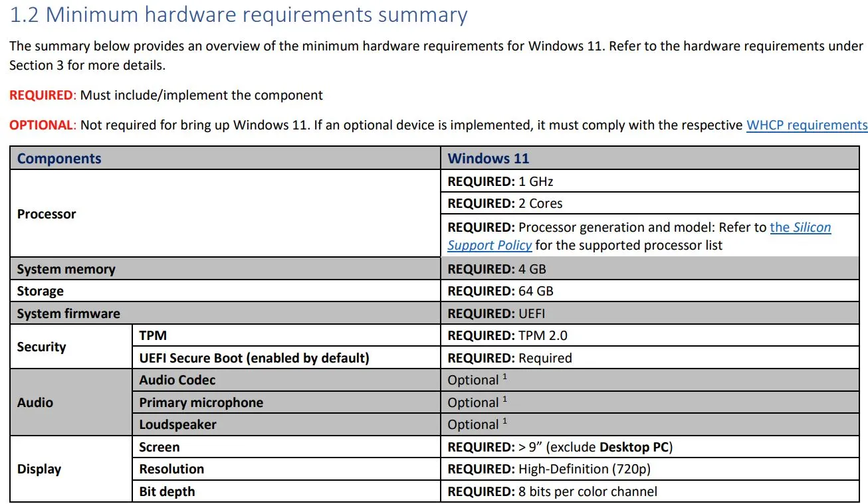The width and height of the screenshot is (868, 504).
Task: Click the 'Display' row label
Action: pos(39,469)
